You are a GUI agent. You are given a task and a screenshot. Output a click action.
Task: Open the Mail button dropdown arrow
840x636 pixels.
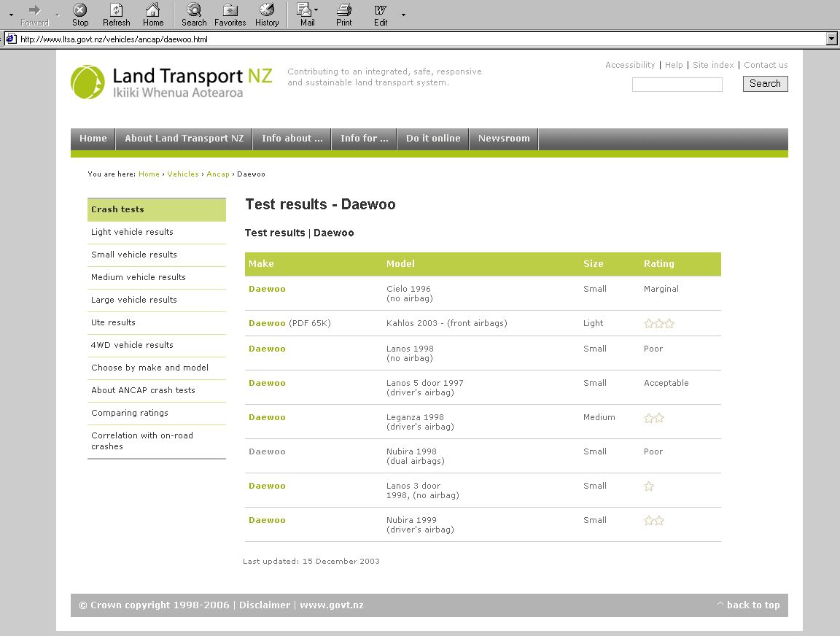point(316,9)
